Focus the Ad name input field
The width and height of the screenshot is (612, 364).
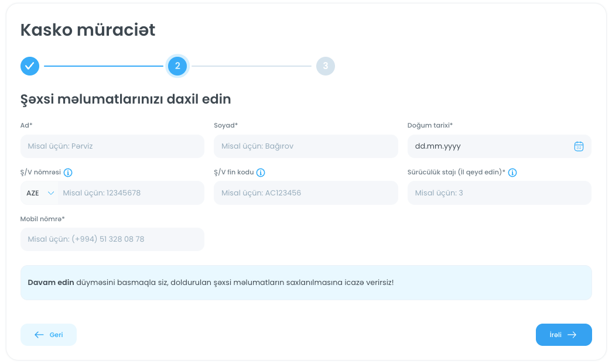coord(112,146)
